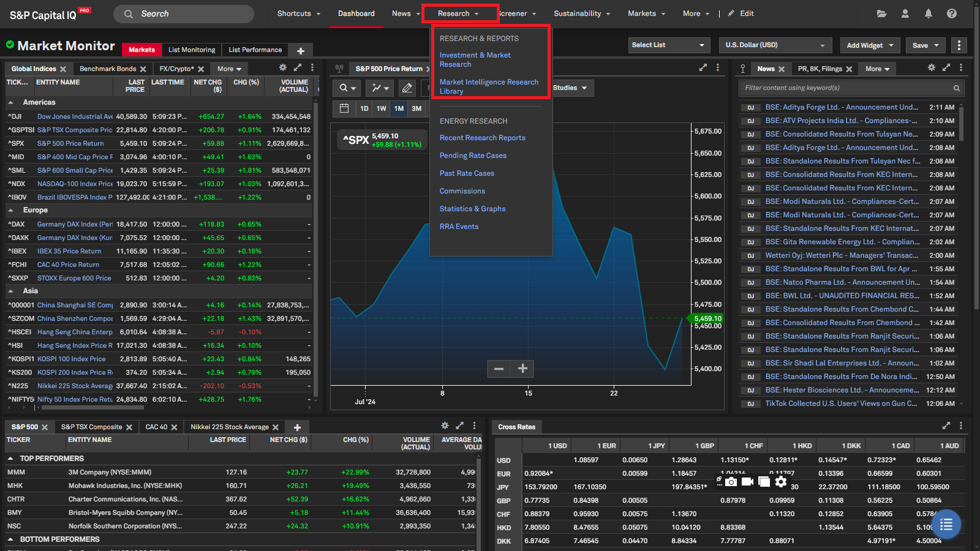Open Global Indices widget settings gear
Viewport: 980px width, 551px height.
[282, 68]
